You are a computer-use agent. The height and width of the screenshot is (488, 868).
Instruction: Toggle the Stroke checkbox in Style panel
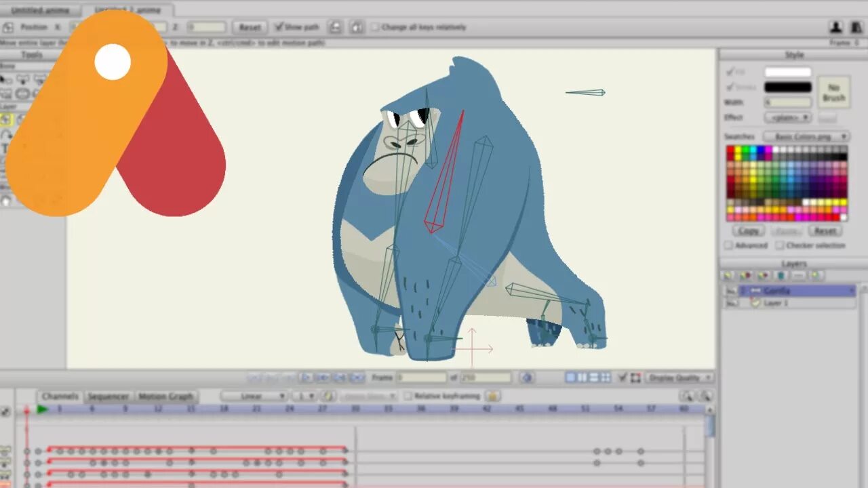pos(730,87)
